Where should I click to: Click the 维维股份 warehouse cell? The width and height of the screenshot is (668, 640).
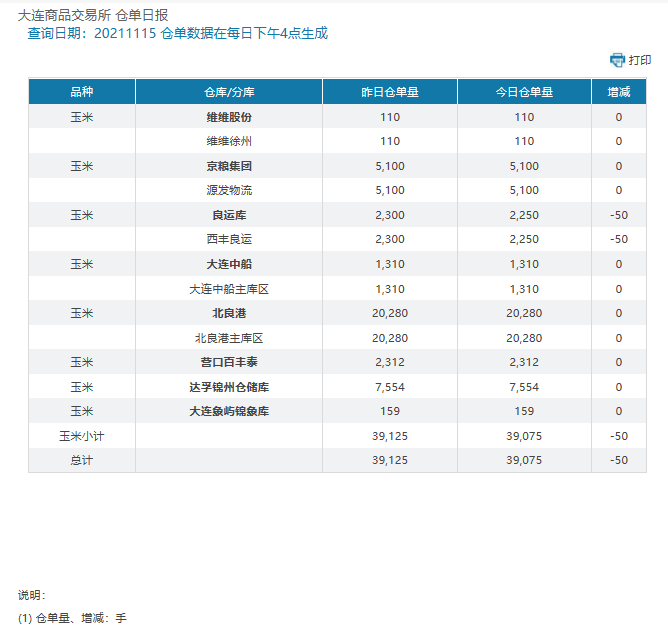[x=229, y=117]
